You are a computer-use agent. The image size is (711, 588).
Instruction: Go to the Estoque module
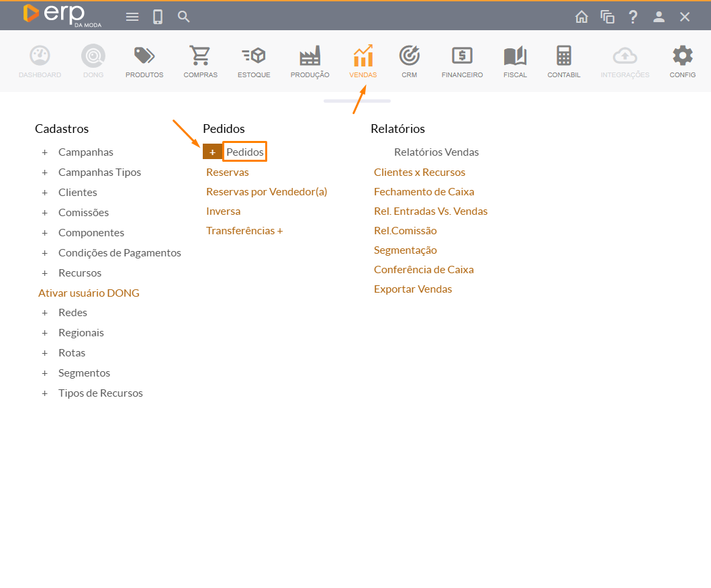(254, 61)
